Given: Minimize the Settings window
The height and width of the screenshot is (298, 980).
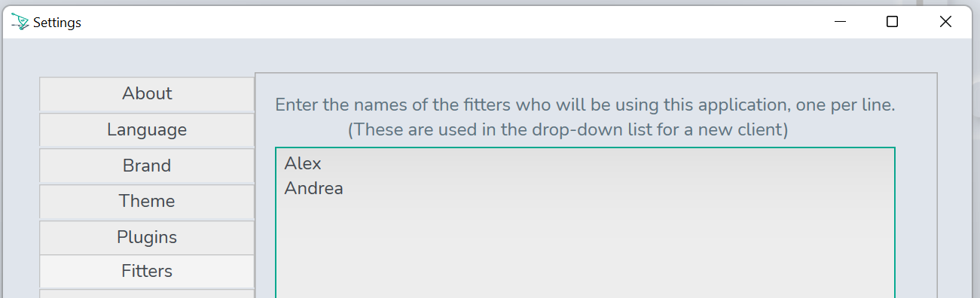Looking at the screenshot, I should [840, 22].
